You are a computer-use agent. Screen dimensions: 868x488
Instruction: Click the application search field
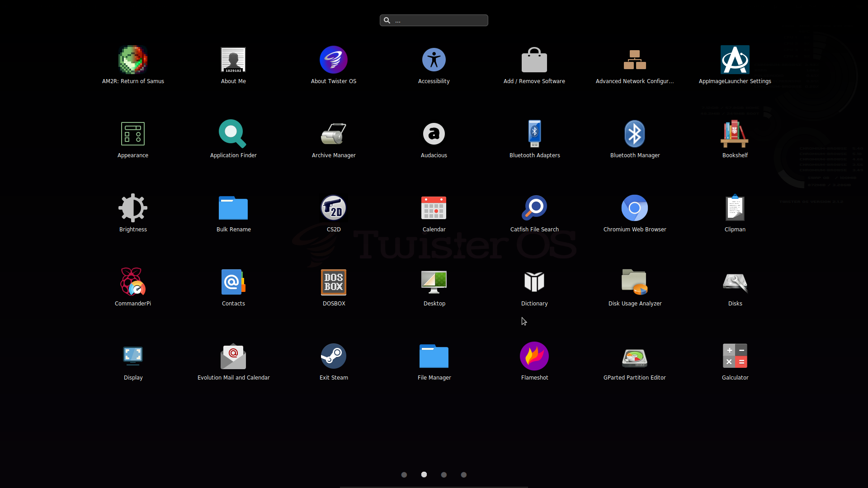pos(434,20)
